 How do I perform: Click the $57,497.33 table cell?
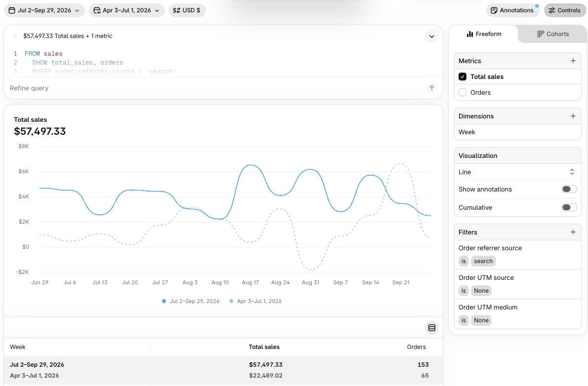pos(265,365)
